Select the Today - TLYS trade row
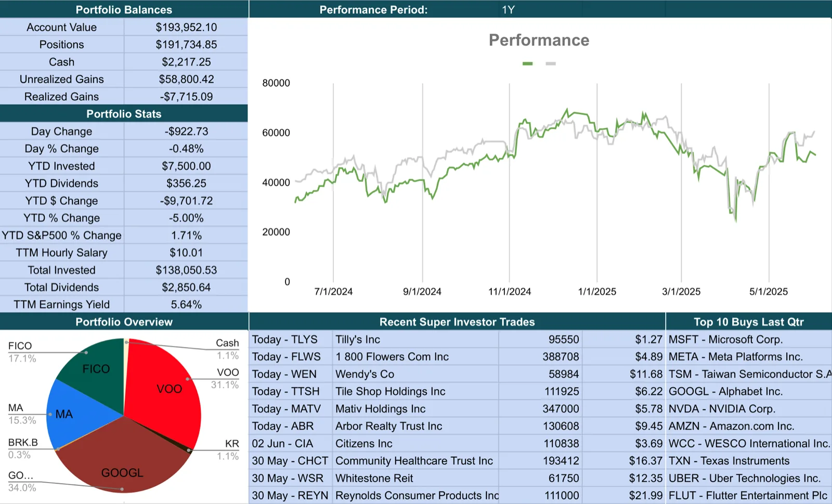The image size is (832, 504). [x=457, y=339]
